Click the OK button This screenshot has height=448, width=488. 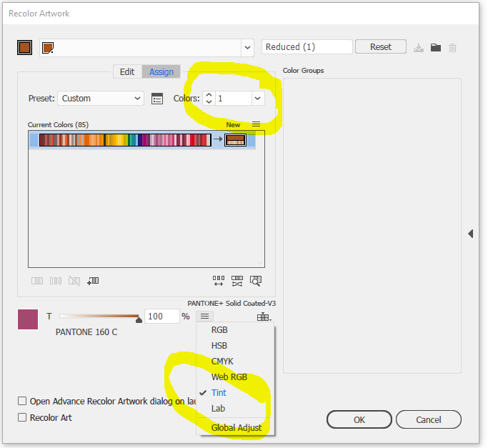(359, 419)
